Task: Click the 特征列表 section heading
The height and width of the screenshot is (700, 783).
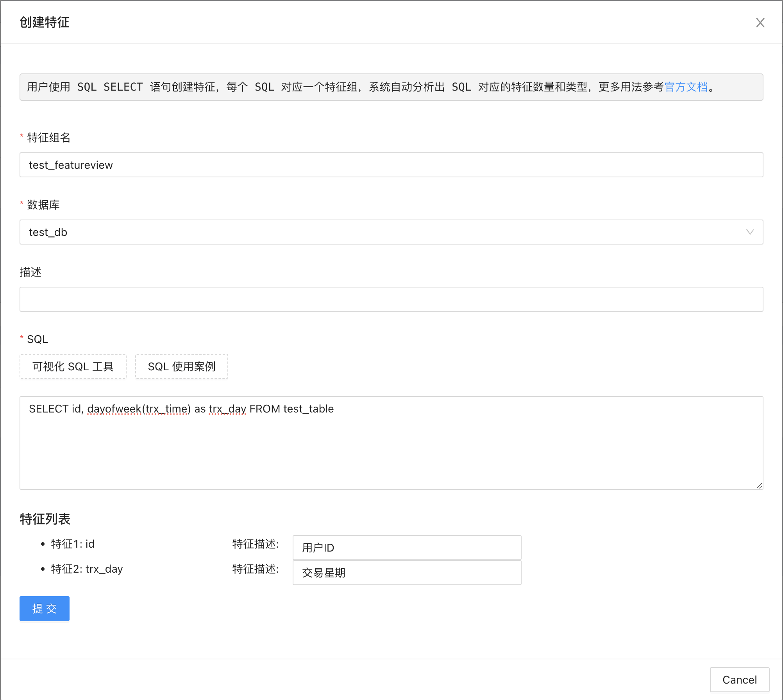Action: tap(45, 519)
